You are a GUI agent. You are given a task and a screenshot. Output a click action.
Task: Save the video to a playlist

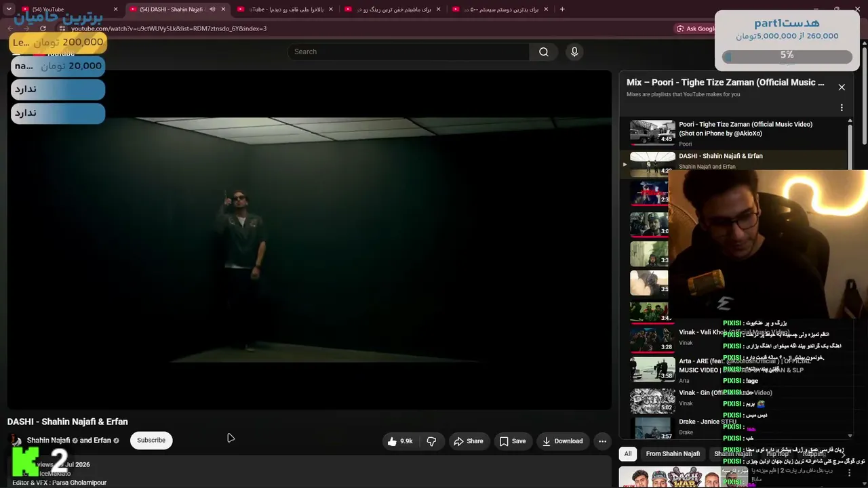[513, 441]
